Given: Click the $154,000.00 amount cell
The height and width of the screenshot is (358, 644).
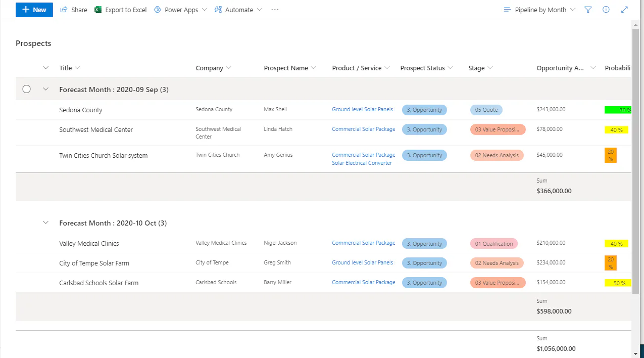Looking at the screenshot, I should 551,282.
